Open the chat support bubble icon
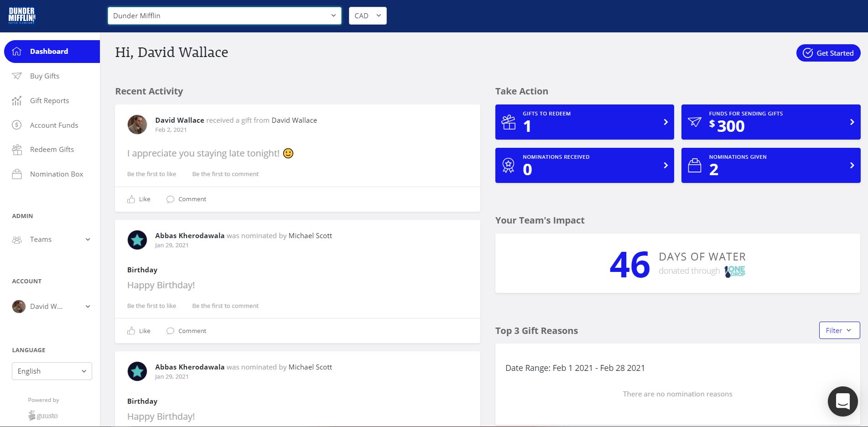The width and height of the screenshot is (868, 427). click(842, 401)
